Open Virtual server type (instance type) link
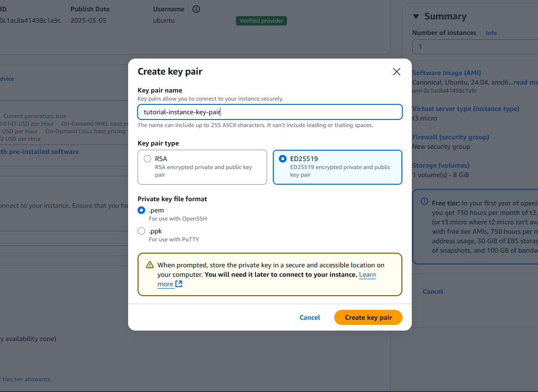Viewport: 538px width, 392px height. click(466, 109)
